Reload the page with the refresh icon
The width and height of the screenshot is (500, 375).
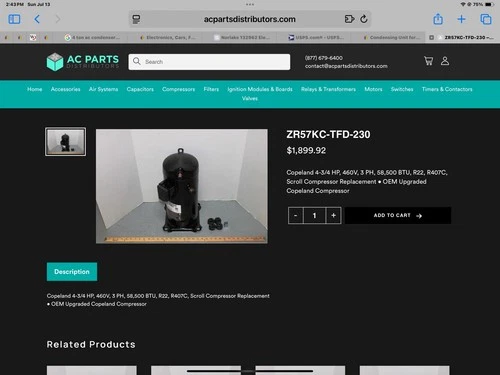364,19
